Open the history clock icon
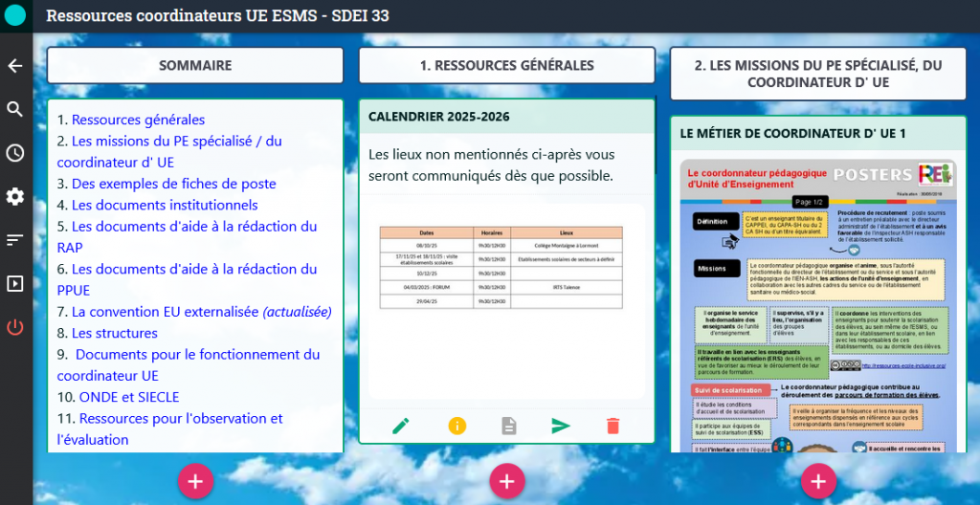The height and width of the screenshot is (505, 980). pyautogui.click(x=15, y=153)
